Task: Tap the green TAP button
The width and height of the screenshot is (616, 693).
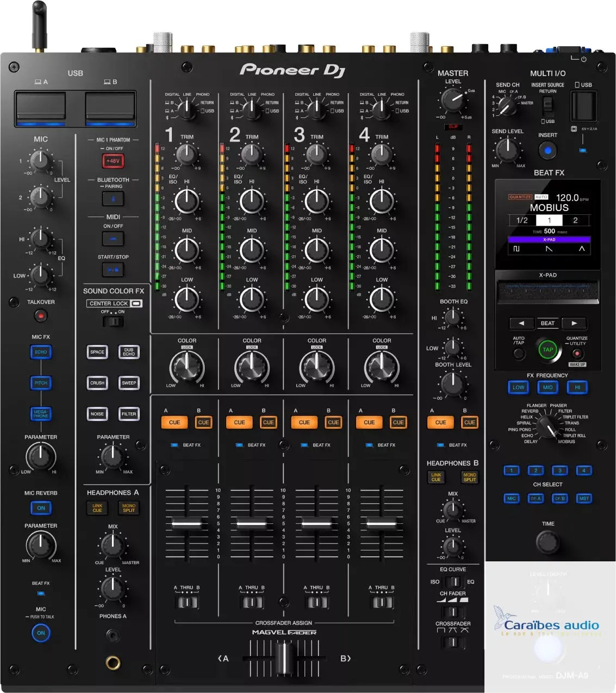Action: [x=547, y=350]
